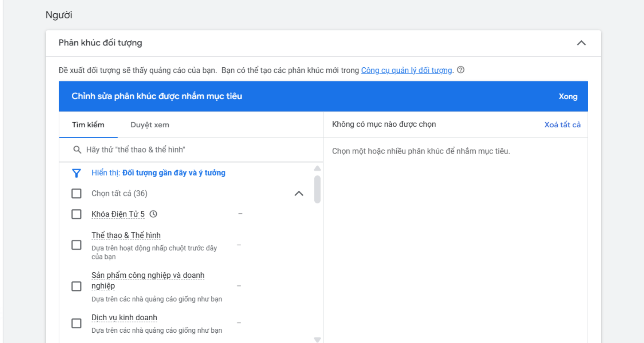Switch to the Duyệt xem tab
The width and height of the screenshot is (644, 343).
pyautogui.click(x=150, y=125)
